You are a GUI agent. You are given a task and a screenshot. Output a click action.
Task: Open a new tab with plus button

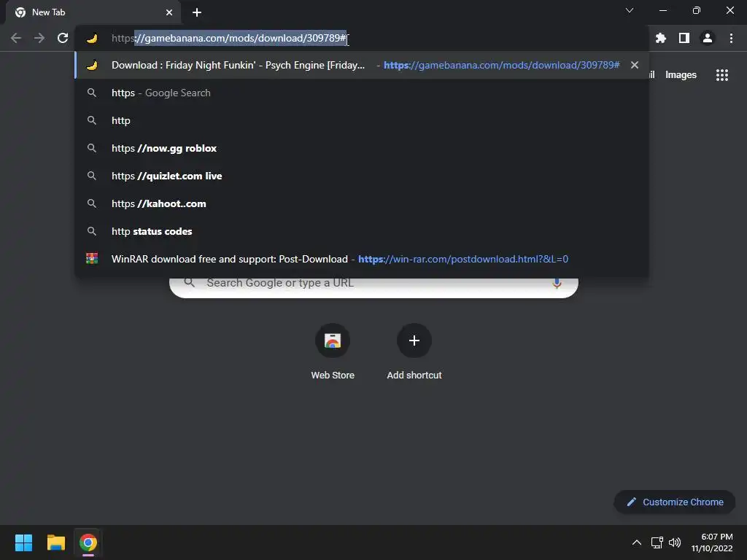pos(197,12)
